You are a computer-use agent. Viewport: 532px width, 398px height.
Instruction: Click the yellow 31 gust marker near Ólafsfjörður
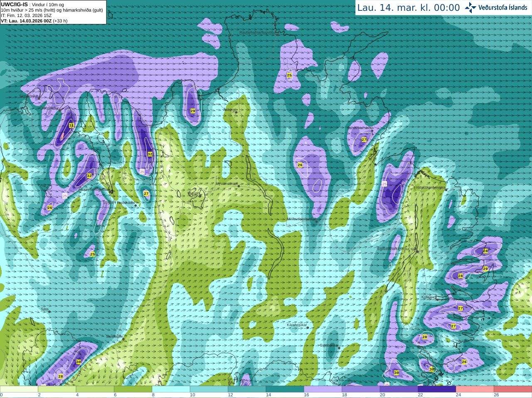pyautogui.click(x=71, y=125)
